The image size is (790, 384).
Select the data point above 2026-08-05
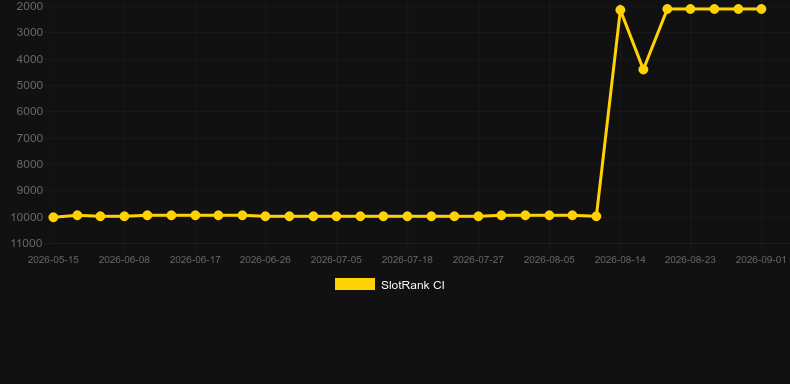point(549,215)
